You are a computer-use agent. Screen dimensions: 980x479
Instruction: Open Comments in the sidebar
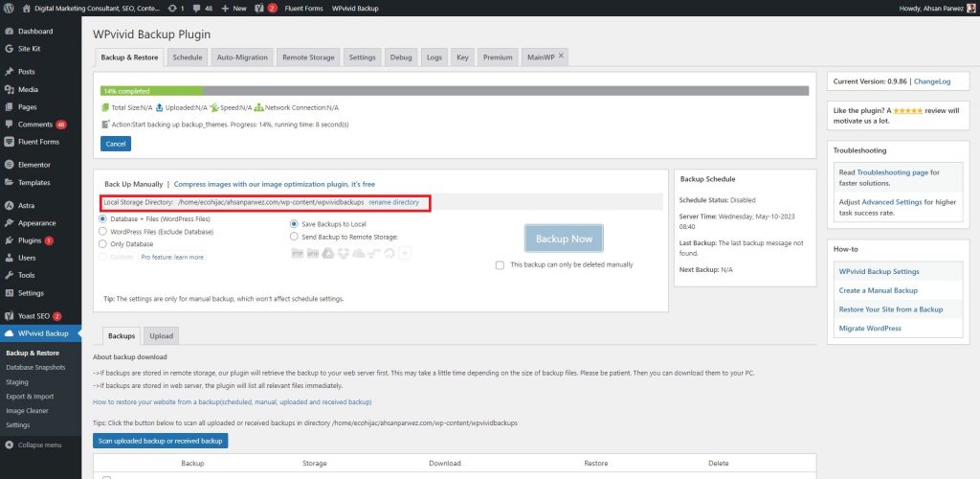35,125
